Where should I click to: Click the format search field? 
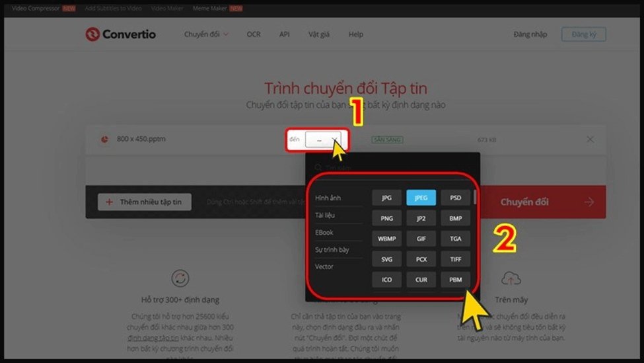(x=392, y=167)
